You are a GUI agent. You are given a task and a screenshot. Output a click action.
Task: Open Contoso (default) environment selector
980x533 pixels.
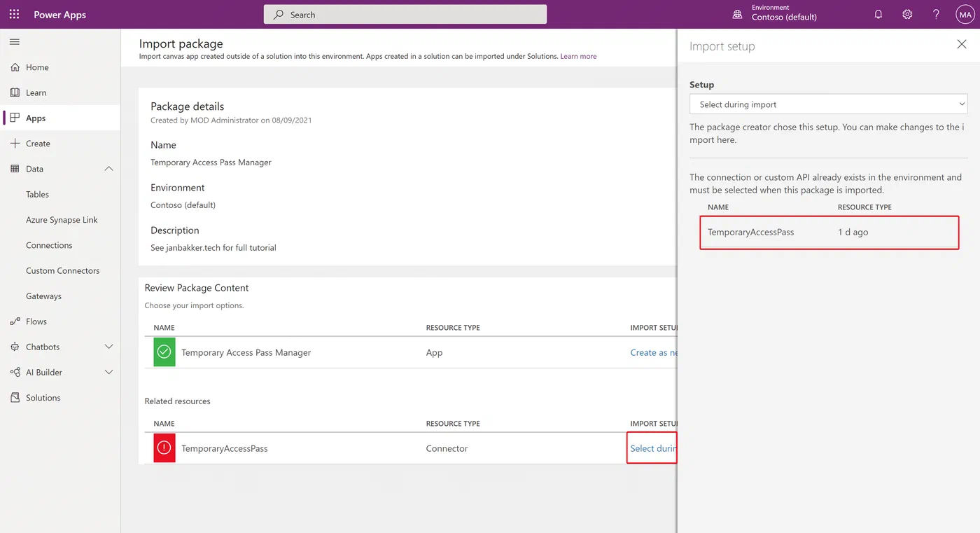[784, 17]
